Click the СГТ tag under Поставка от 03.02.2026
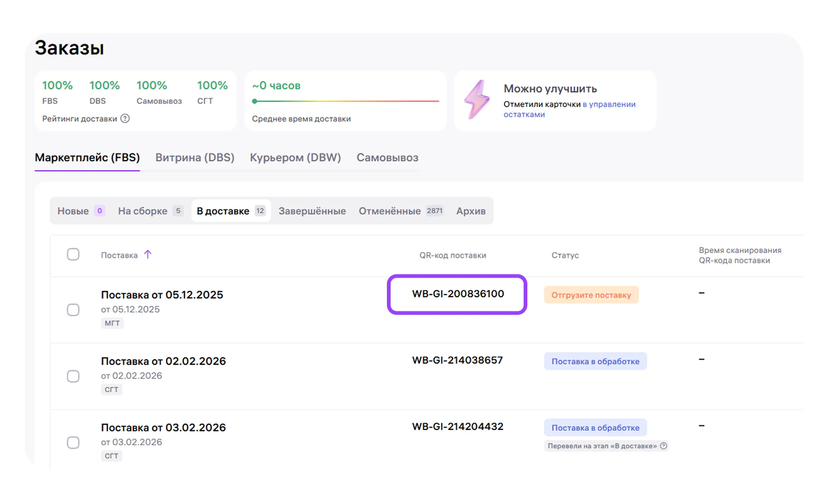Image resolution: width=828 pixels, height=504 pixels. click(x=111, y=456)
